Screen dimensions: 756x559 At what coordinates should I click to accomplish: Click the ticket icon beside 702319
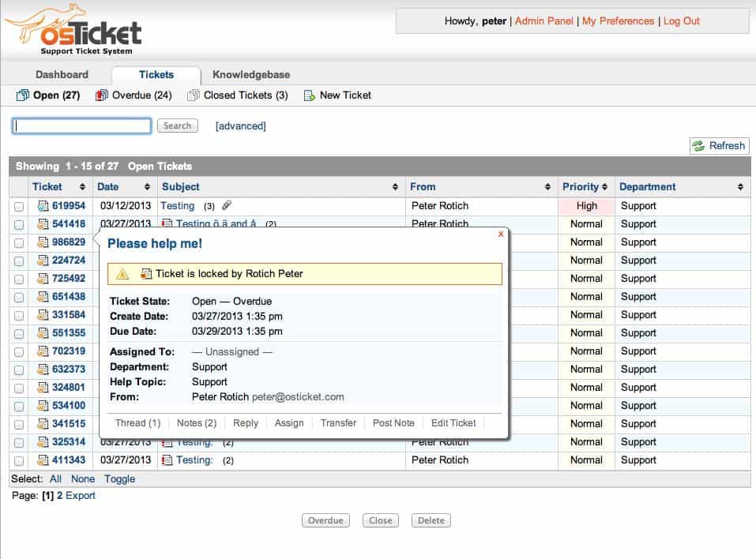(43, 351)
